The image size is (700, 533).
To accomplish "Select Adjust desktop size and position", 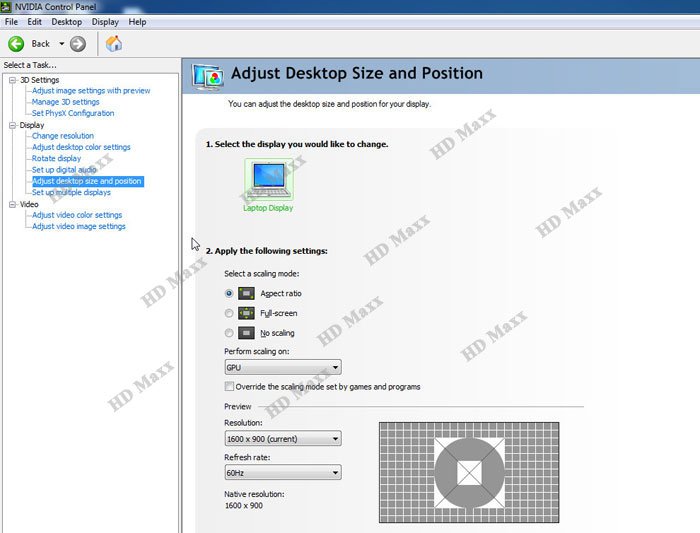I will coord(88,181).
